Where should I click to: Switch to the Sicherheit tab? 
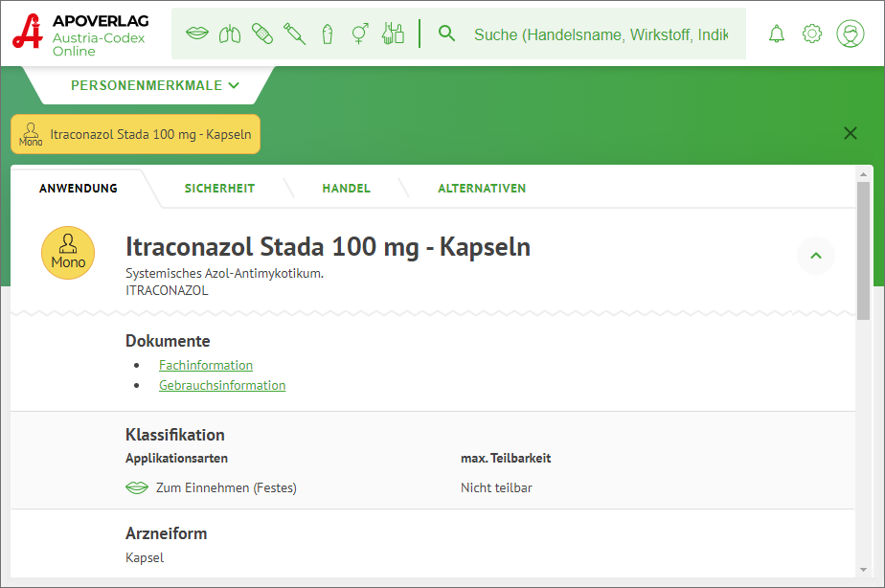click(219, 189)
